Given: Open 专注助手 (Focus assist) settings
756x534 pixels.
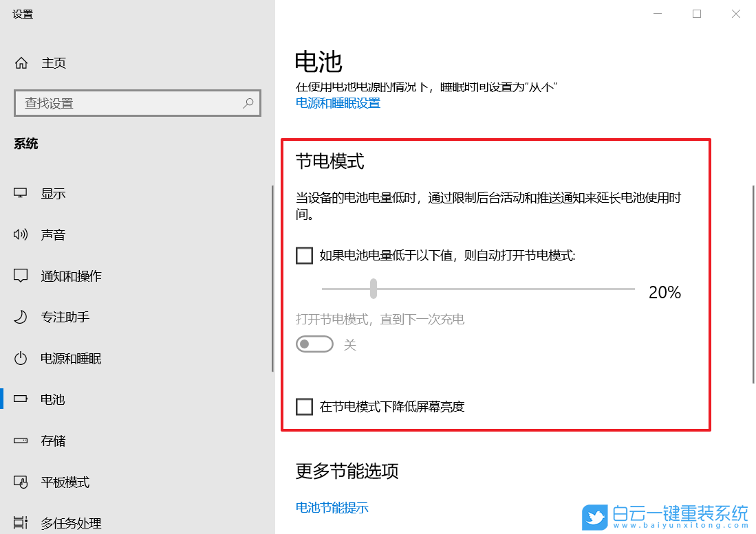Looking at the screenshot, I should [x=21, y=317].
